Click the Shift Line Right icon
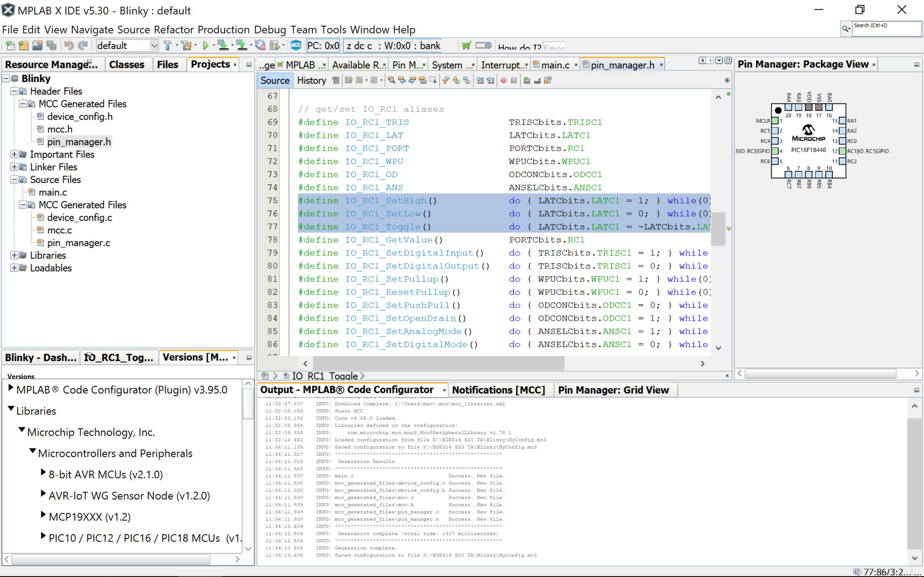Image resolution: width=924 pixels, height=577 pixels. coord(490,81)
